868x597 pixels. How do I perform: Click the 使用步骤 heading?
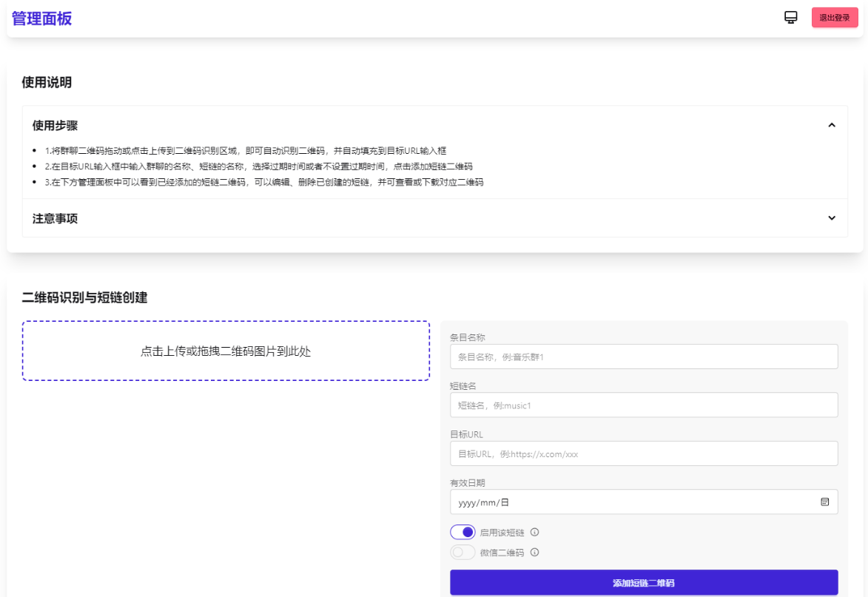(x=55, y=126)
